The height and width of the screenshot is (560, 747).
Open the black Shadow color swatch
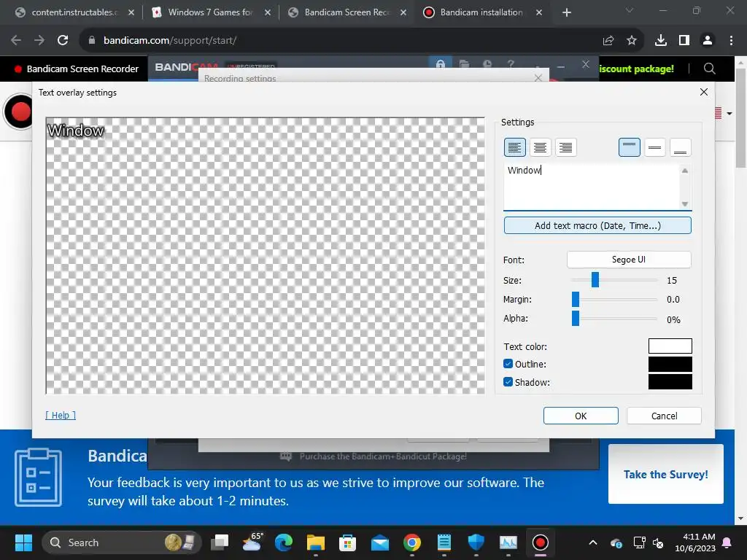click(670, 382)
